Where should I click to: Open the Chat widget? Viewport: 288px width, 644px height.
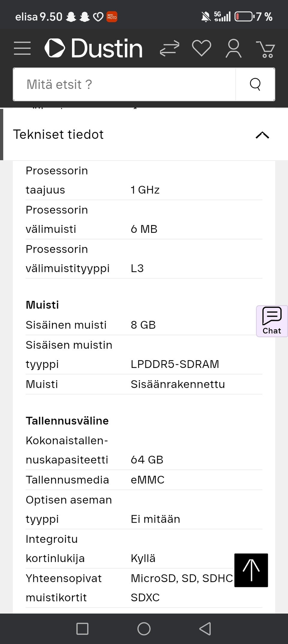(x=272, y=321)
